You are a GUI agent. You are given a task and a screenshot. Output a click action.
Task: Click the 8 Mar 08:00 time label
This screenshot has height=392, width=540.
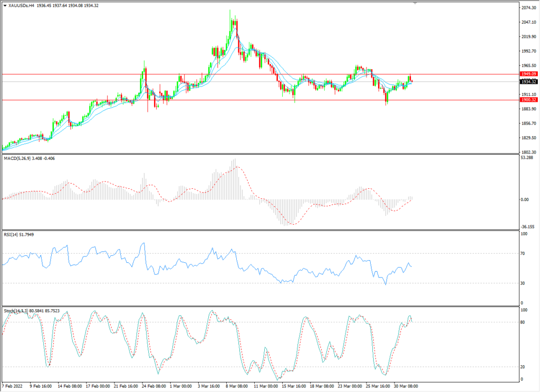[x=237, y=386]
